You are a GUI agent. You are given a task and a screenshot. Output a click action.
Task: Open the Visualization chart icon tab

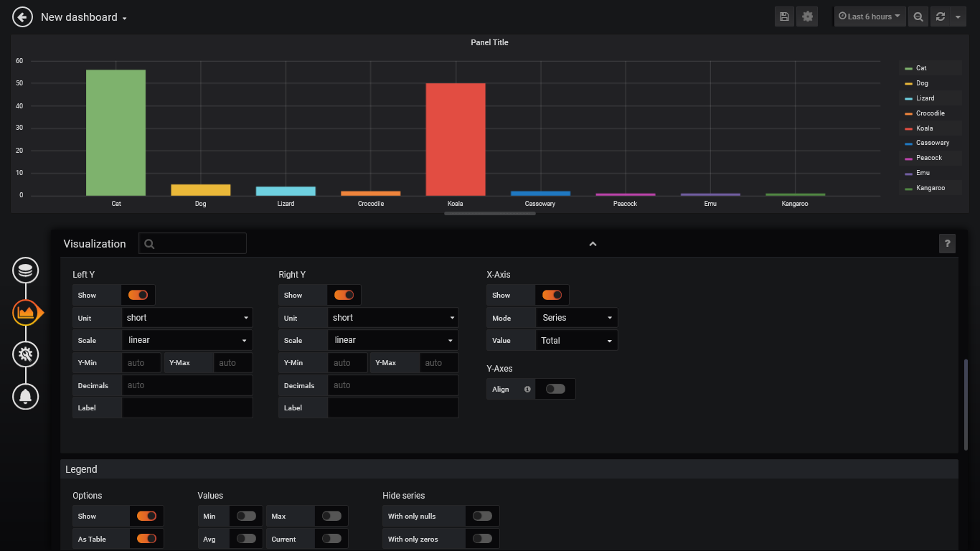pos(26,312)
